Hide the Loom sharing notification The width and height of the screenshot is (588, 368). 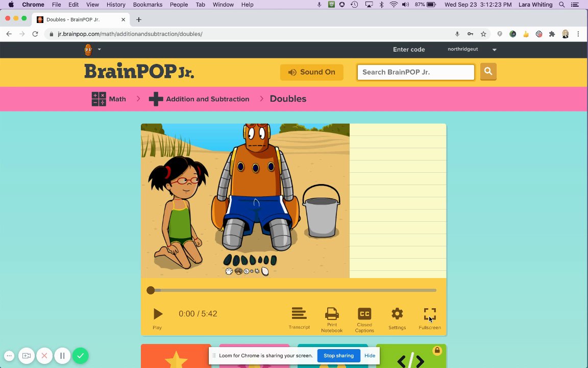click(370, 356)
